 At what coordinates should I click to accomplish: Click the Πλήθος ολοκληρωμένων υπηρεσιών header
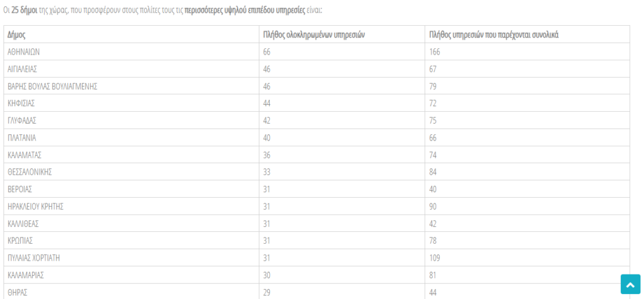(x=343, y=35)
